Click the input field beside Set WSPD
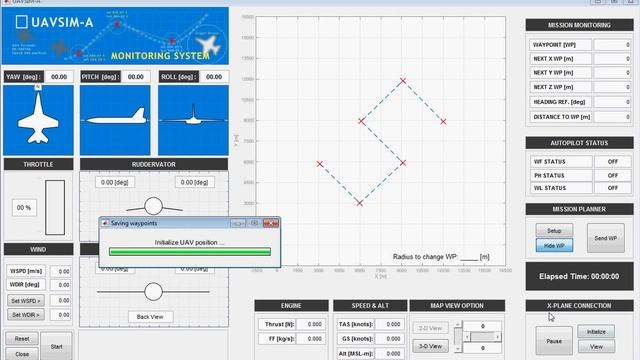The width and height of the screenshot is (640, 360). point(60,300)
